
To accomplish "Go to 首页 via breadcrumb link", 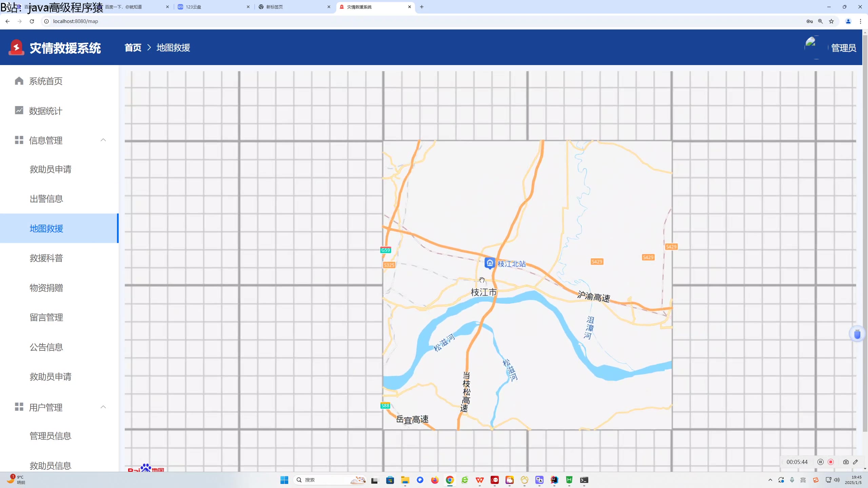I will [133, 48].
